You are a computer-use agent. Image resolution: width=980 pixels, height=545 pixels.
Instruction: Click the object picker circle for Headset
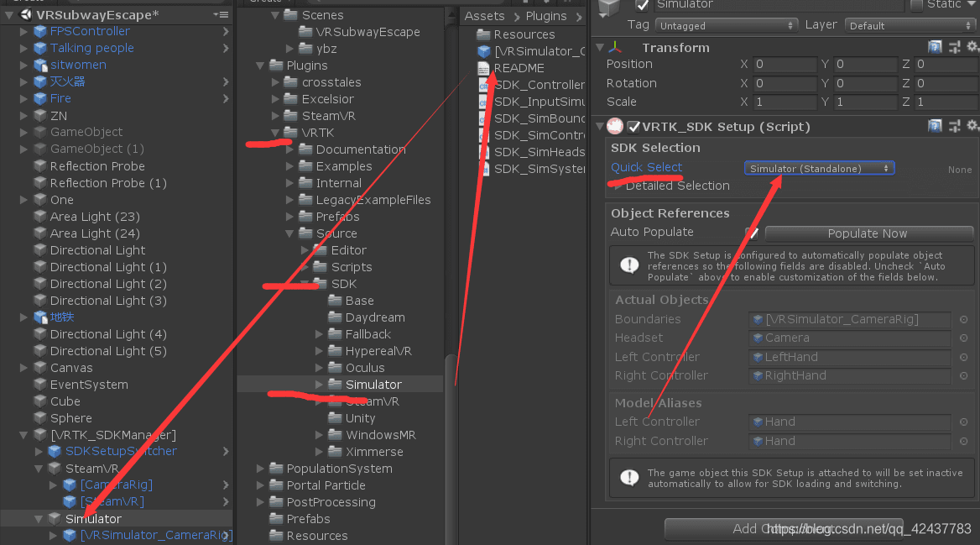coord(964,338)
